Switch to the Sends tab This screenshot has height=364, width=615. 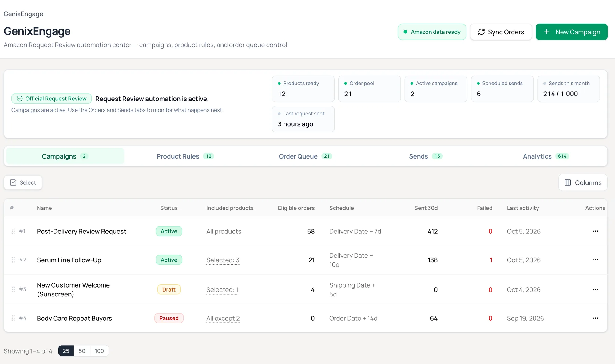(426, 156)
